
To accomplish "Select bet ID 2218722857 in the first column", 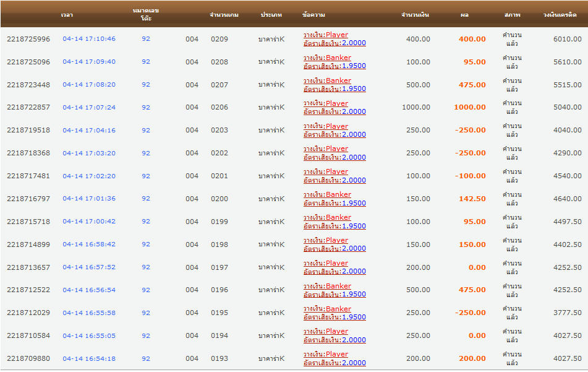I will click(x=28, y=108).
